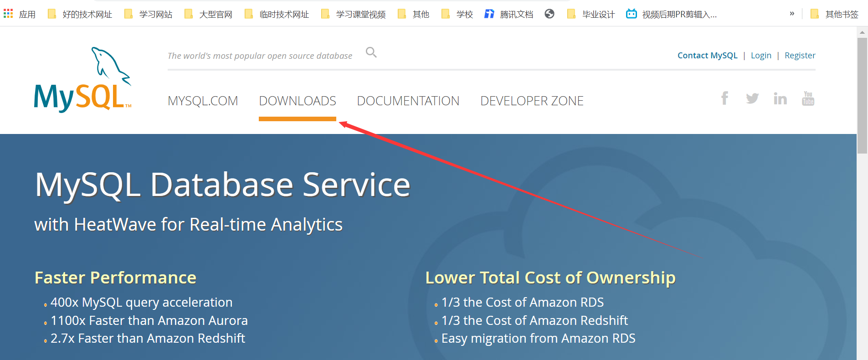Screen dimensions: 868x360
Task: Click 'Easy migration from Amazon RDS' bullet
Action: pyautogui.click(x=538, y=338)
